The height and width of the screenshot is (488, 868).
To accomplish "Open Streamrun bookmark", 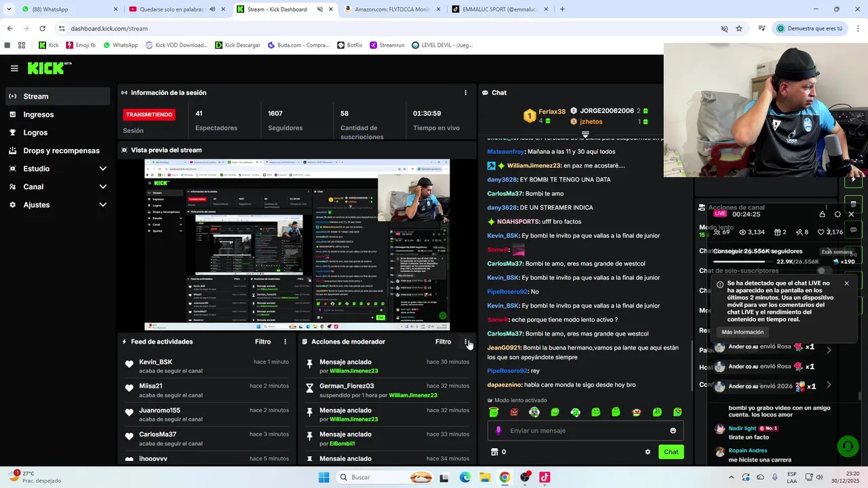I will click(x=387, y=45).
